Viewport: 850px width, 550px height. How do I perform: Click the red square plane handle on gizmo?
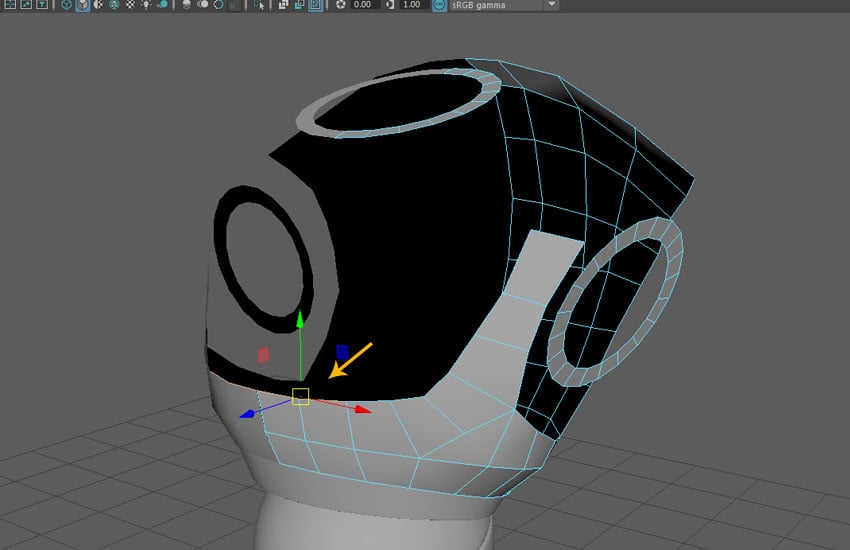click(x=263, y=354)
